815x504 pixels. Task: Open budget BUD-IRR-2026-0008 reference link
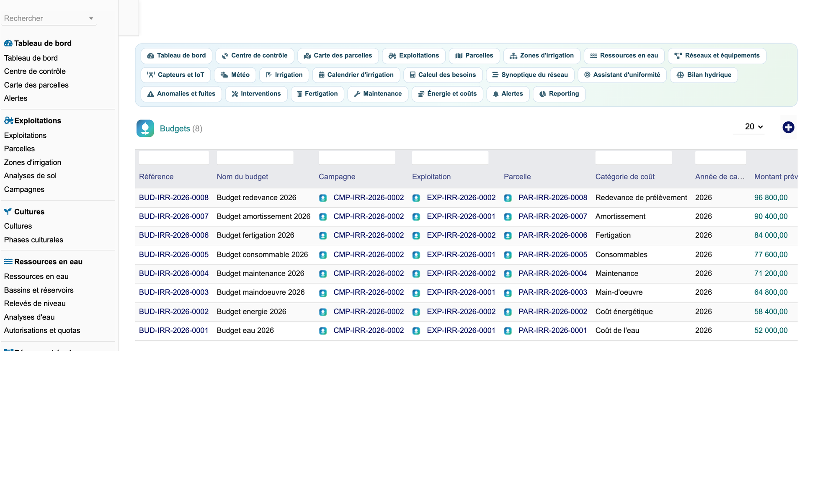(x=174, y=198)
